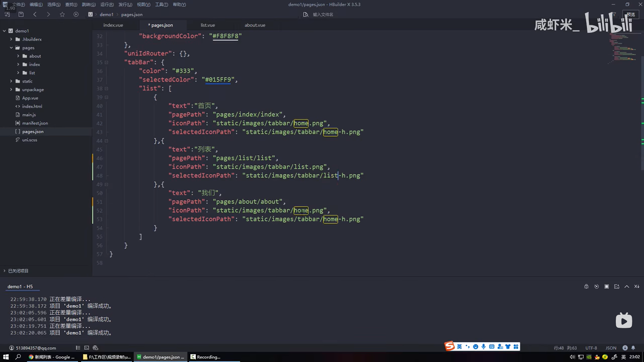Image resolution: width=644 pixels, height=362 pixels.
Task: Click the file name search input field
Action: pyautogui.click(x=323, y=14)
